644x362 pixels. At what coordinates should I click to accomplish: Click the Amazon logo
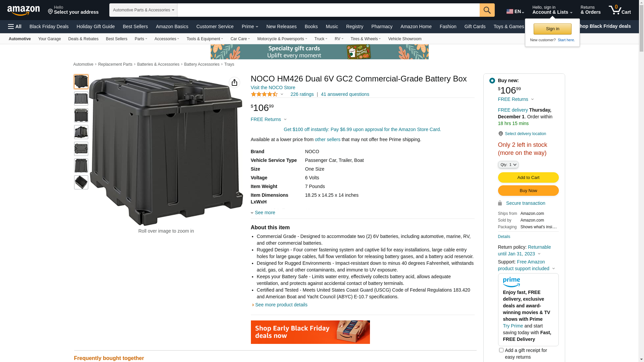click(x=23, y=10)
